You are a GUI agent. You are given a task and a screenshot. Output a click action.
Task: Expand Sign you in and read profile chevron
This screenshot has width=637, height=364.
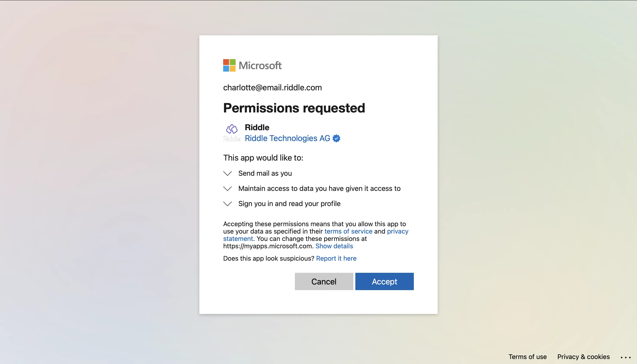click(227, 204)
